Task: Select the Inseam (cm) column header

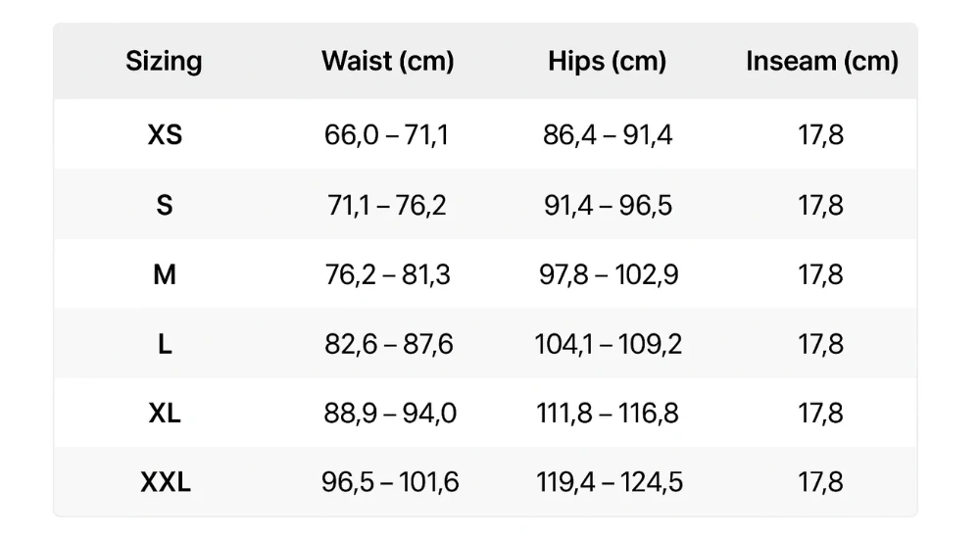Action: click(822, 62)
